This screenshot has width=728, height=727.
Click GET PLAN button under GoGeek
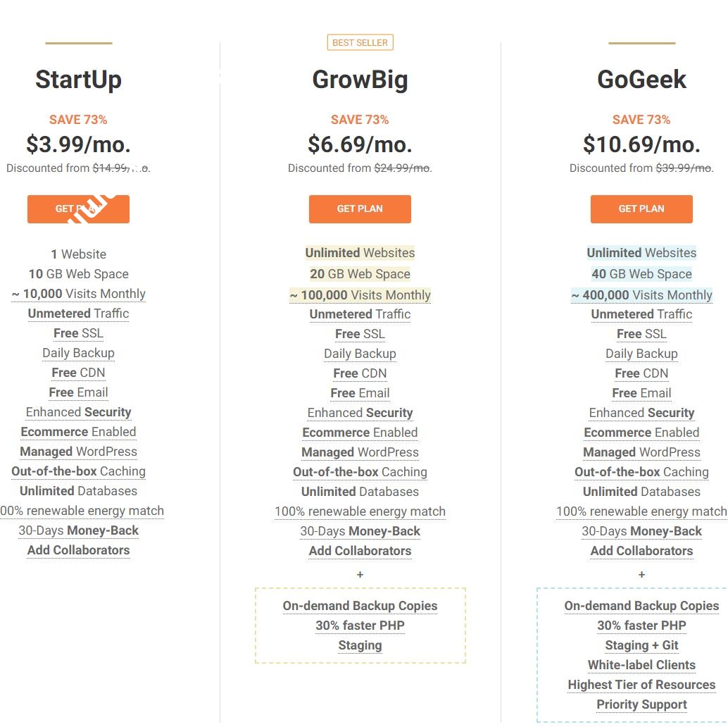(x=641, y=209)
